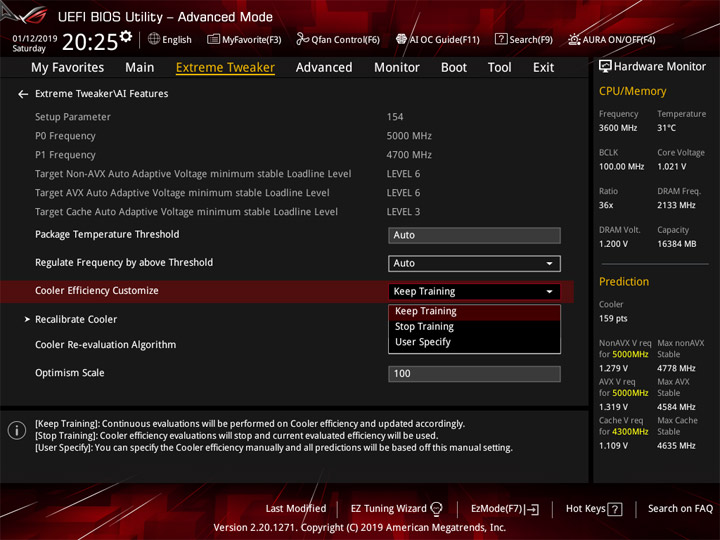
Task: Launch AI OC Guide brain icon
Action: click(x=401, y=39)
